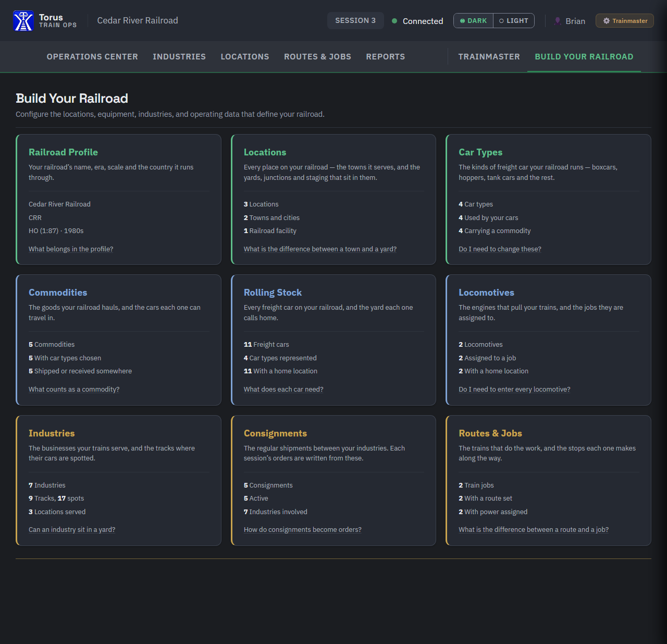This screenshot has width=667, height=644.
Task: Click 'What belongs in the profile?' link
Action: [71, 249]
